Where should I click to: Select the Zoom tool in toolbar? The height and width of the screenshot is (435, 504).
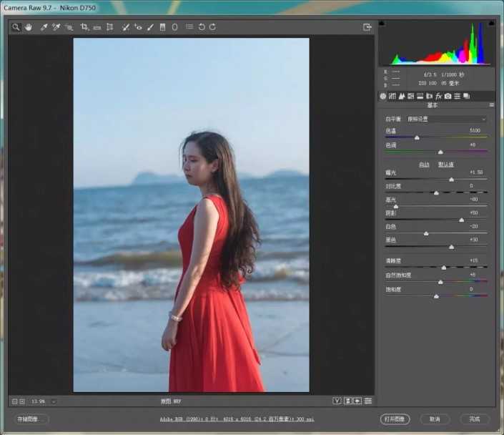[16, 27]
